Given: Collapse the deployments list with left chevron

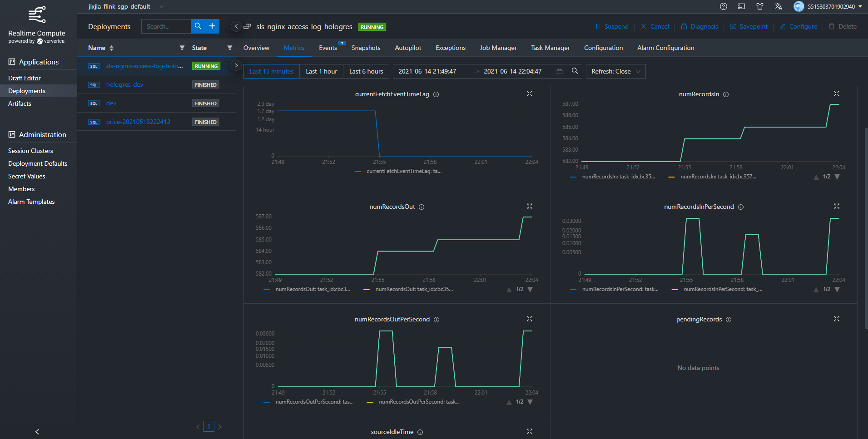Looking at the screenshot, I should 236,26.
